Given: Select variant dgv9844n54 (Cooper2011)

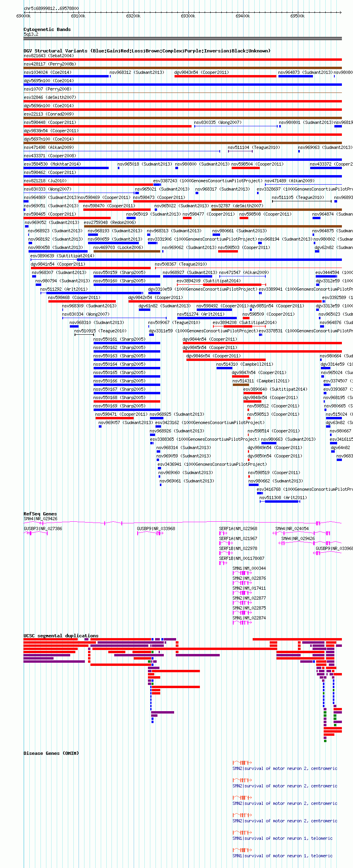Looking at the screenshot, I should [x=210, y=339].
